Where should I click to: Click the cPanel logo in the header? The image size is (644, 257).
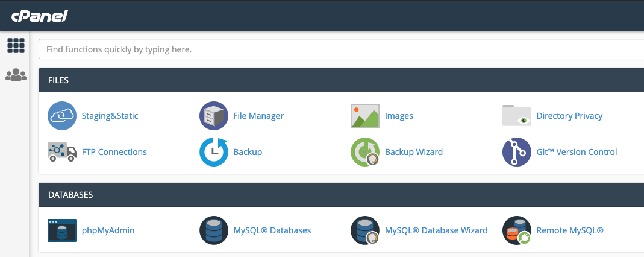coord(39,16)
